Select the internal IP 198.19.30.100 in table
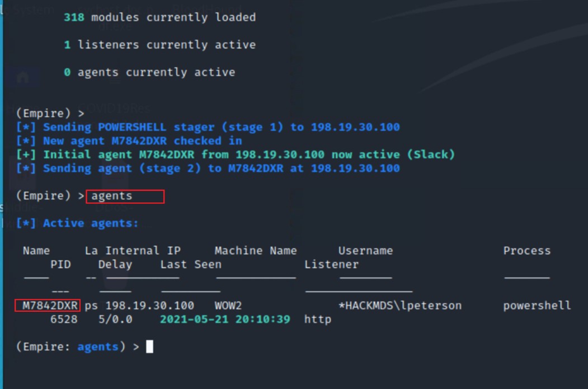Viewport: 588px width, 389px height. 149,306
